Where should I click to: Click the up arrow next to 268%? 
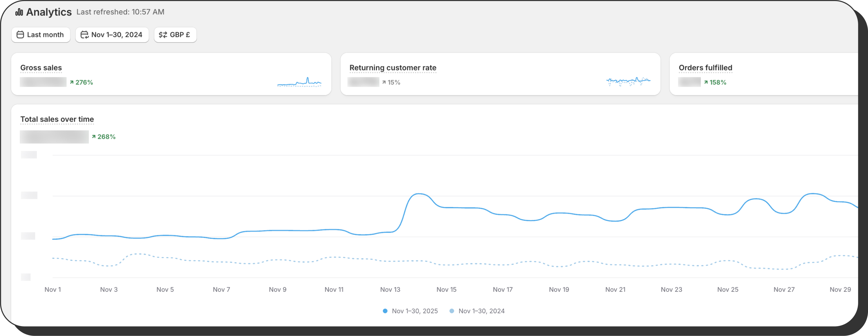pos(94,137)
